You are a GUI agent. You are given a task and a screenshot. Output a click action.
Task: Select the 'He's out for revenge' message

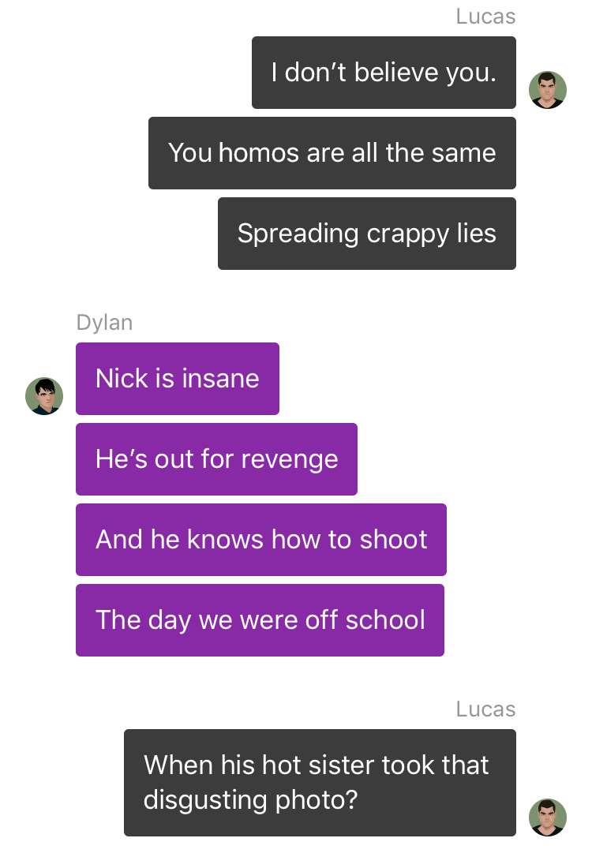point(216,459)
